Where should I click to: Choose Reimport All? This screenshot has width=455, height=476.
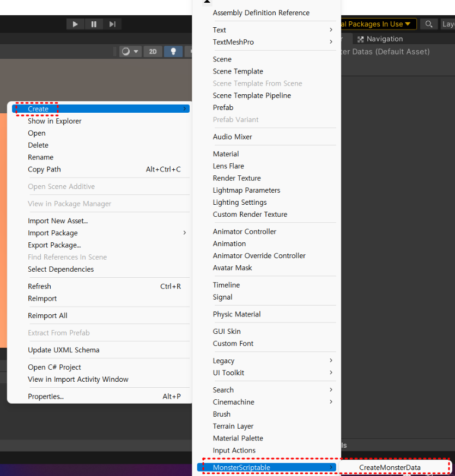tap(101, 316)
